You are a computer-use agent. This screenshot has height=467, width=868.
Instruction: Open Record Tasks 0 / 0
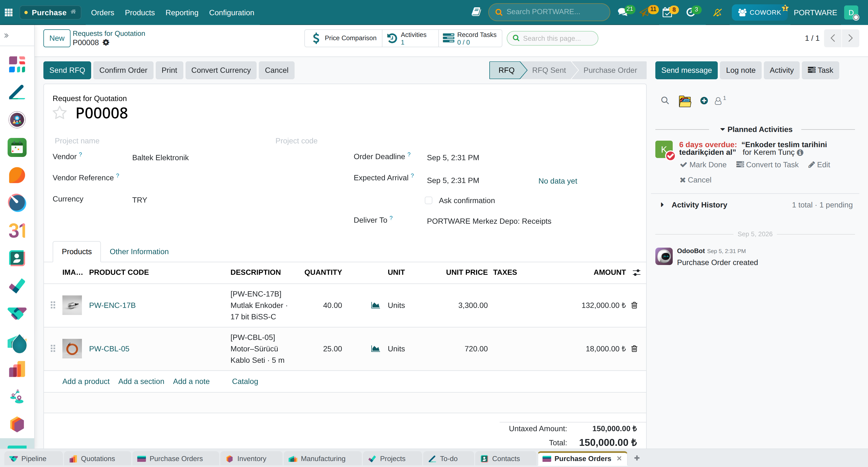pos(470,38)
